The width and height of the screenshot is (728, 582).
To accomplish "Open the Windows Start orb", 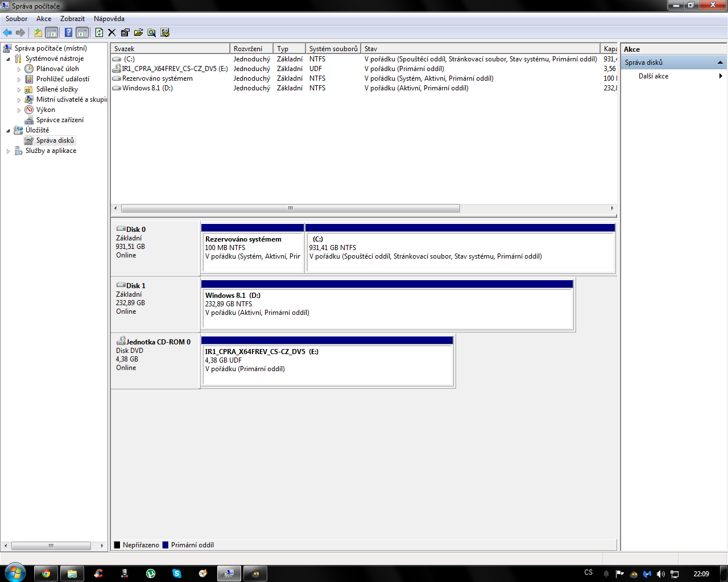I will (x=15, y=572).
